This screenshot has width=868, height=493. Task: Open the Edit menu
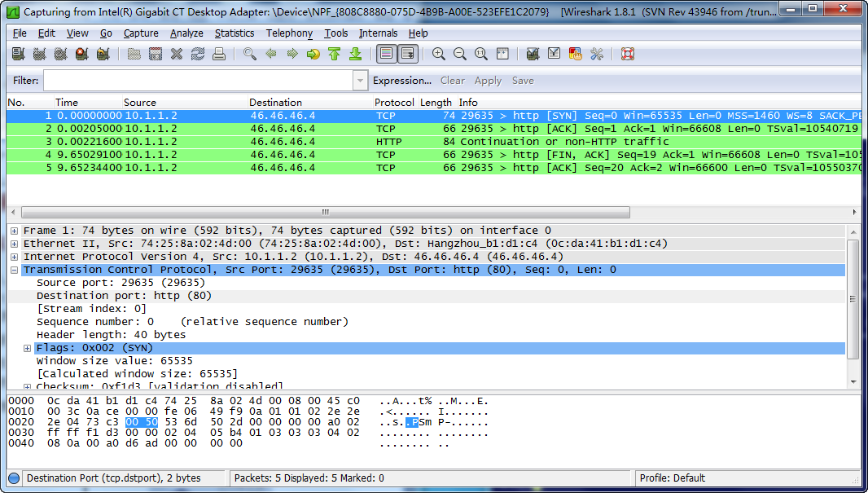(46, 33)
